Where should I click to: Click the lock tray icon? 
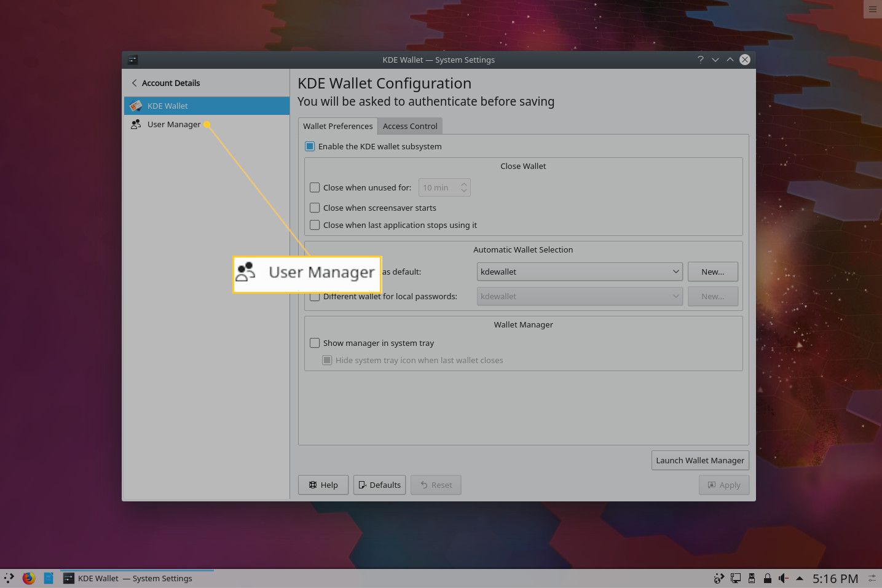[x=768, y=578]
